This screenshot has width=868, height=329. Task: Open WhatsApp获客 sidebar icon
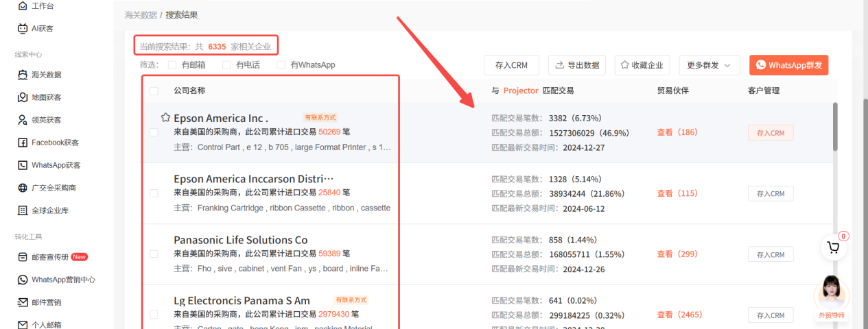pos(23,165)
